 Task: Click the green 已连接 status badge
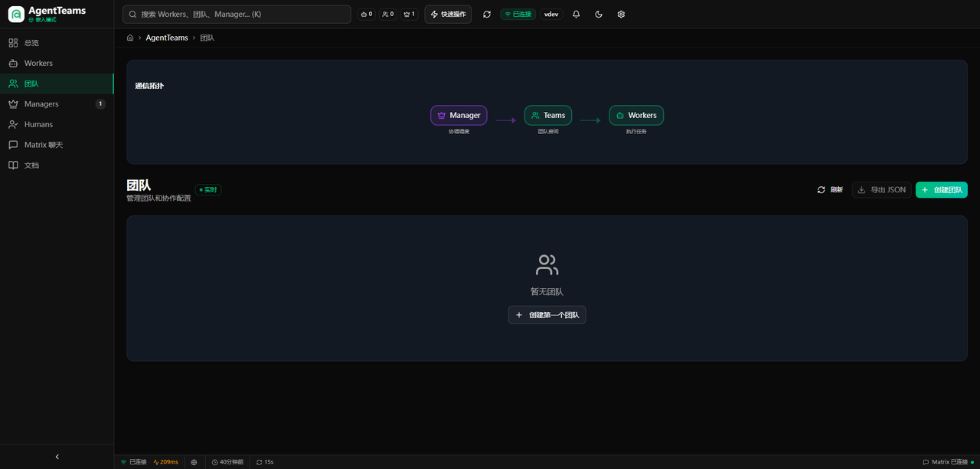(518, 14)
